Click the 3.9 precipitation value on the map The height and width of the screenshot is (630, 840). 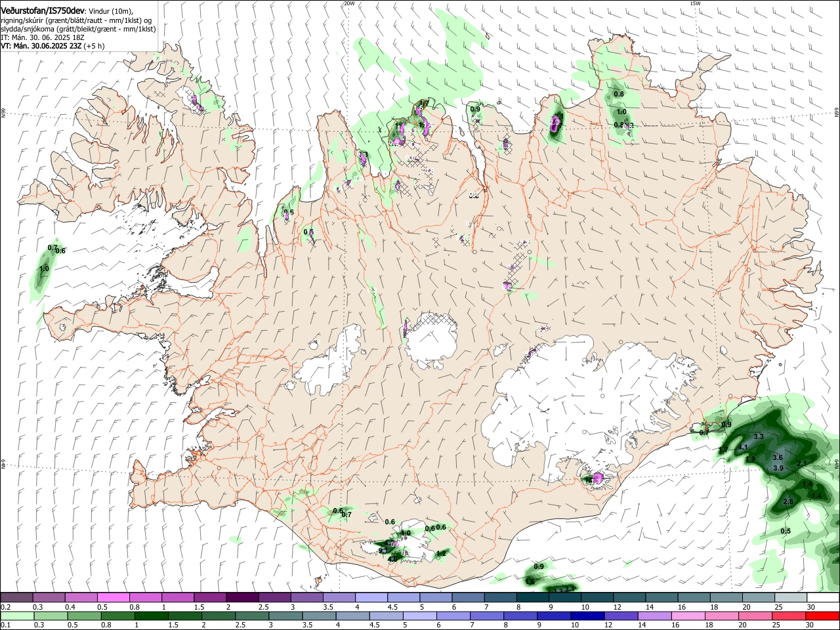click(x=778, y=468)
